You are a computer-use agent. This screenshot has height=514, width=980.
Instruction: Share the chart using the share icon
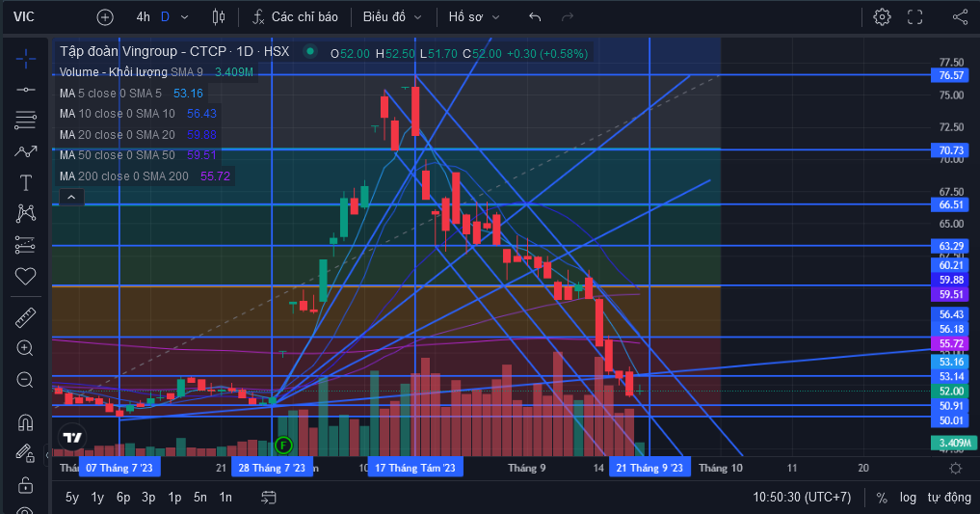point(960,17)
